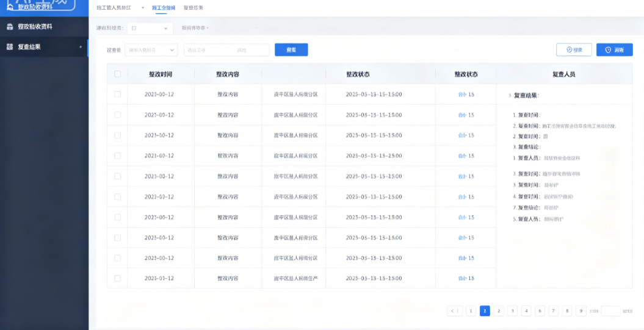
Task: Click the page jump input box in pagination
Action: (x=611, y=311)
